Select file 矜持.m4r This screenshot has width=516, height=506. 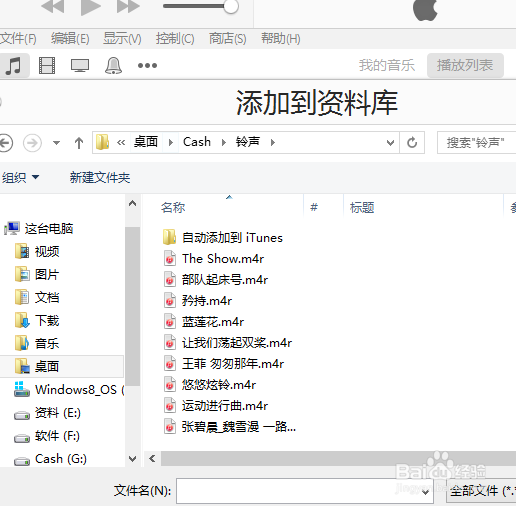click(197, 301)
